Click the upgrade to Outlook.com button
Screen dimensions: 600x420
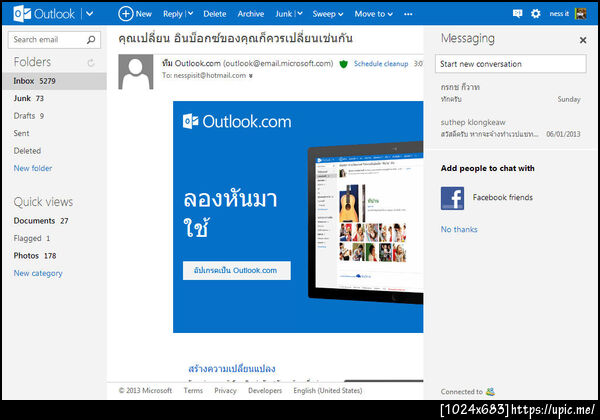[237, 270]
